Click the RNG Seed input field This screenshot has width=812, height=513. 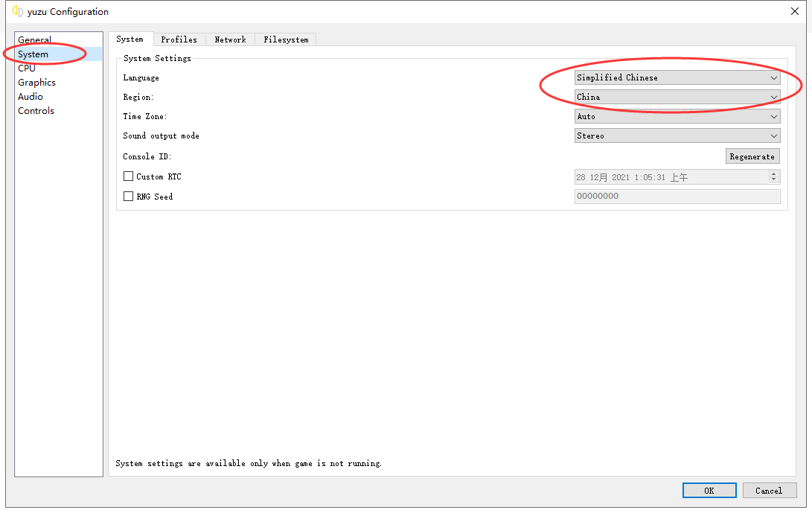click(677, 197)
